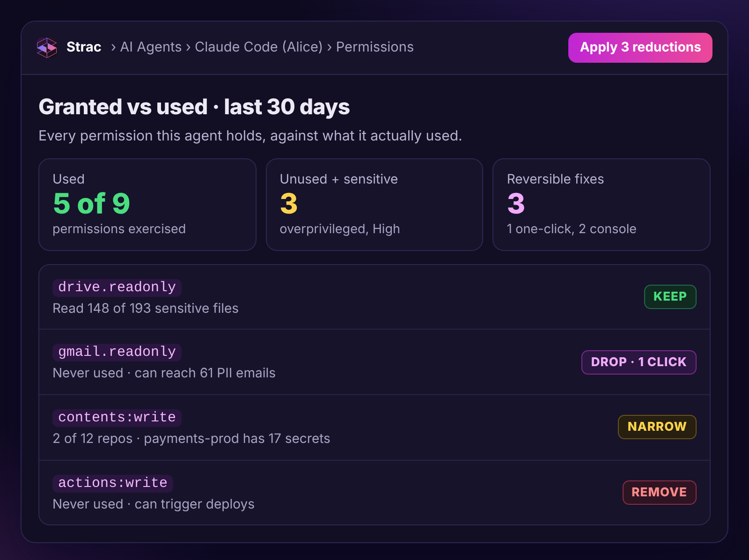Open Claude Code (Alice) breadcrumb

point(258,47)
